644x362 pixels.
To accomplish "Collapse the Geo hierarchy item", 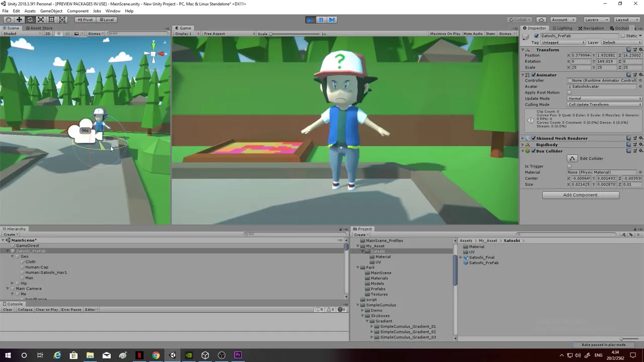I will [13, 256].
